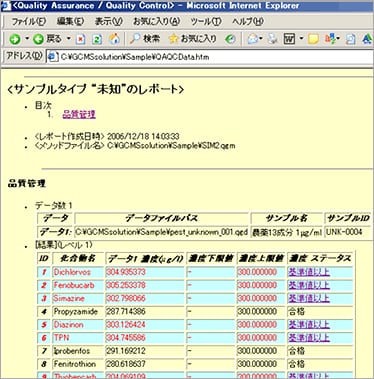This screenshot has height=379, width=374.
Task: Open the 基準値以上 link in the Diazinon row
Action: (309, 325)
